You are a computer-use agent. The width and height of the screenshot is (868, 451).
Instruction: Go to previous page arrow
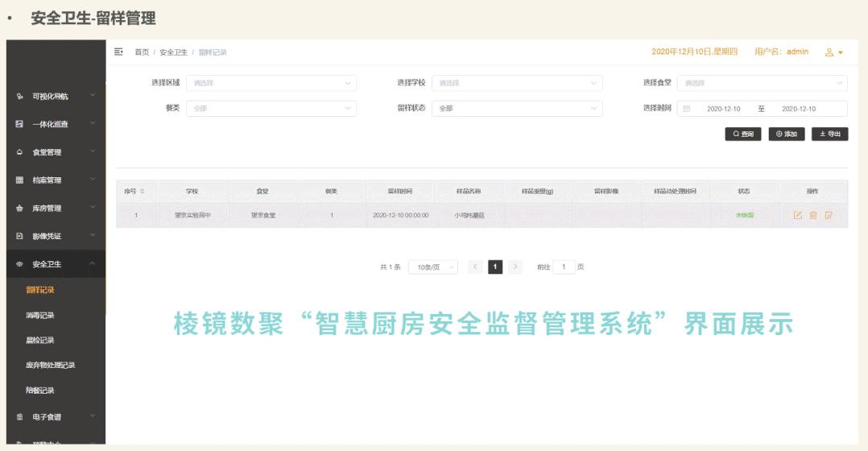[475, 267]
